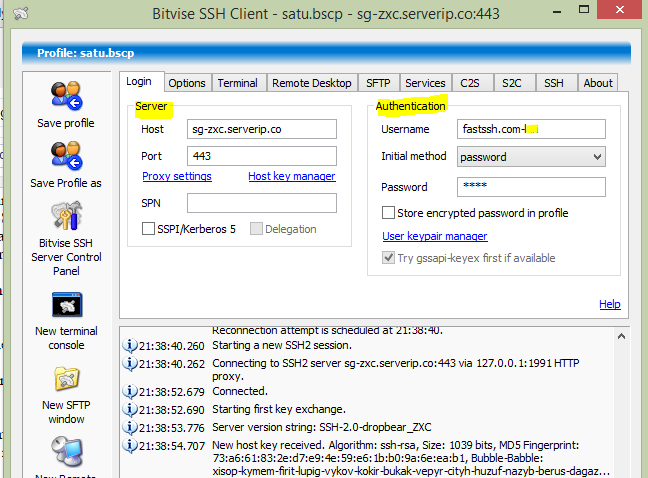The height and width of the screenshot is (478, 648).
Task: Check Store encrypted password in profile
Action: pos(388,213)
